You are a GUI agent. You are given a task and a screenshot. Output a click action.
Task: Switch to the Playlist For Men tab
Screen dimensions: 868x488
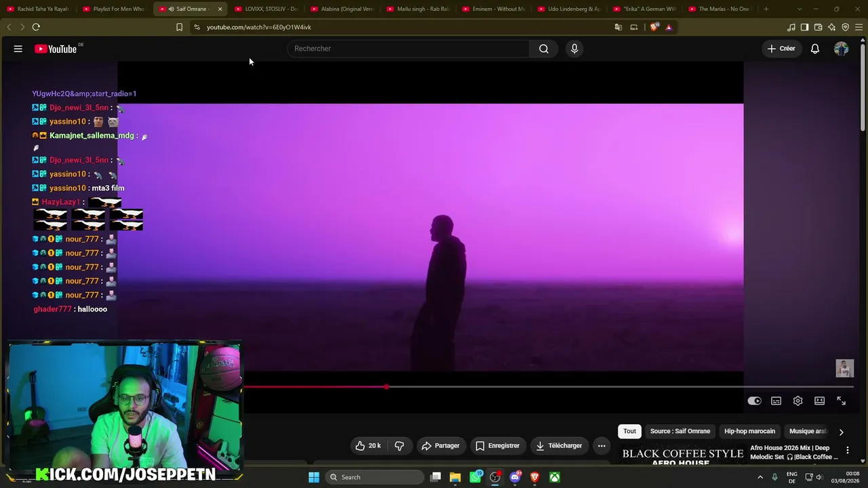114,9
